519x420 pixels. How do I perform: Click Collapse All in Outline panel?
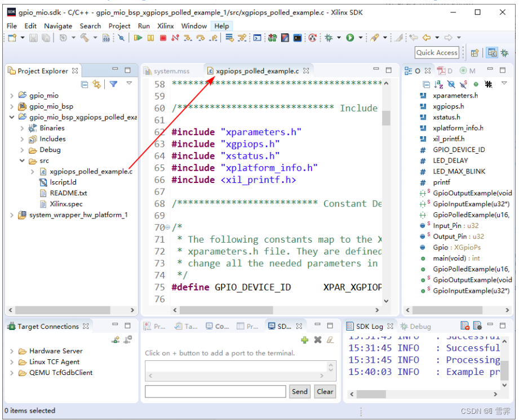pos(427,84)
